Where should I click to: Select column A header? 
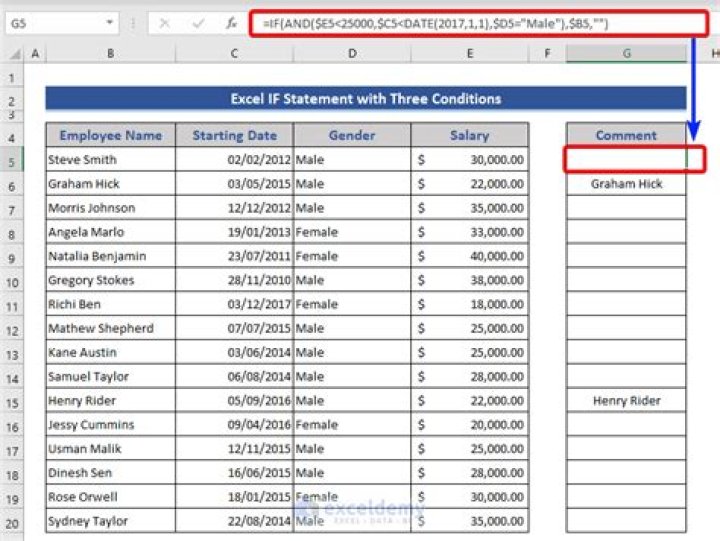(x=35, y=54)
